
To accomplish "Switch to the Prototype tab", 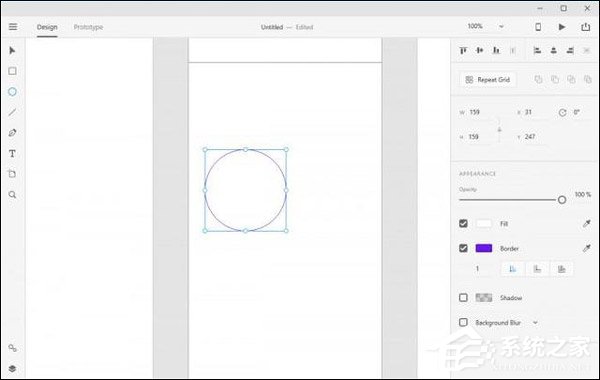I will [88, 27].
